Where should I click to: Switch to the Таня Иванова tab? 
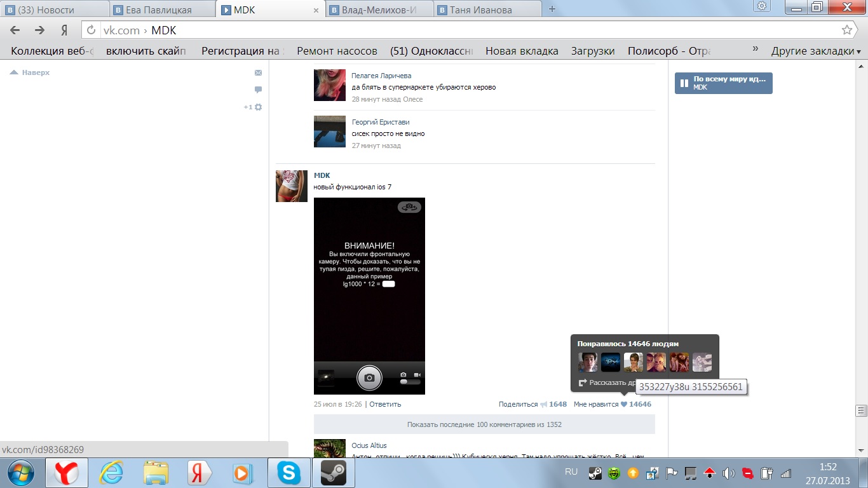tap(488, 10)
